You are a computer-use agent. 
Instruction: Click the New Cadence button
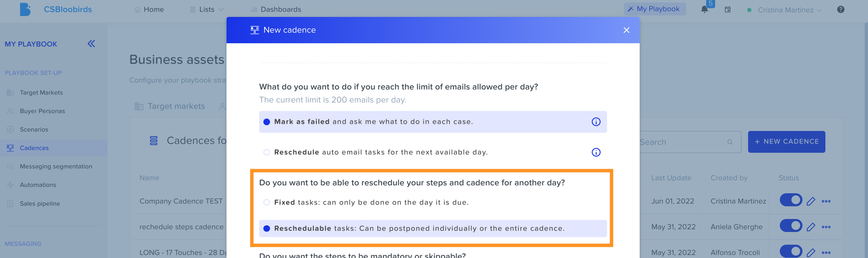click(x=786, y=142)
